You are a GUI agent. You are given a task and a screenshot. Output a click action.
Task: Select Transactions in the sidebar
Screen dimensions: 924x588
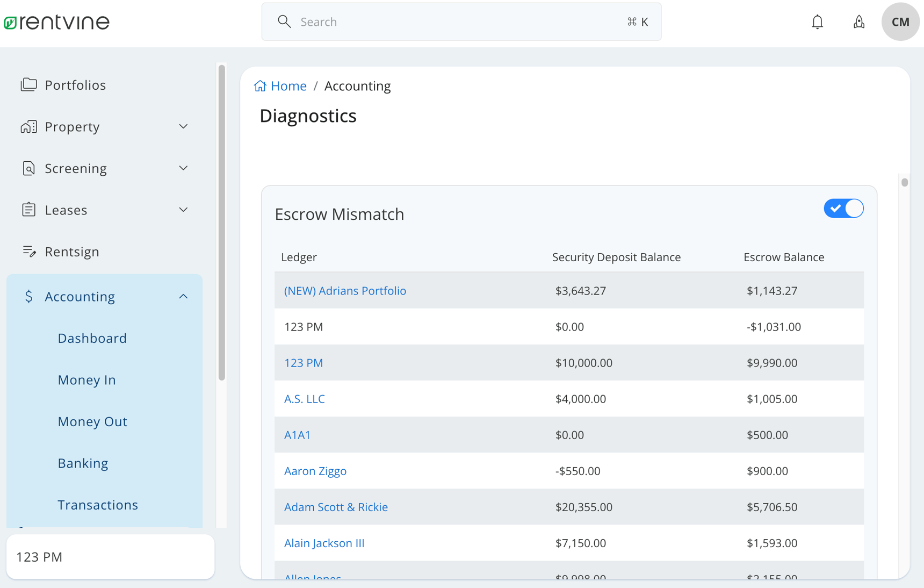coord(97,505)
